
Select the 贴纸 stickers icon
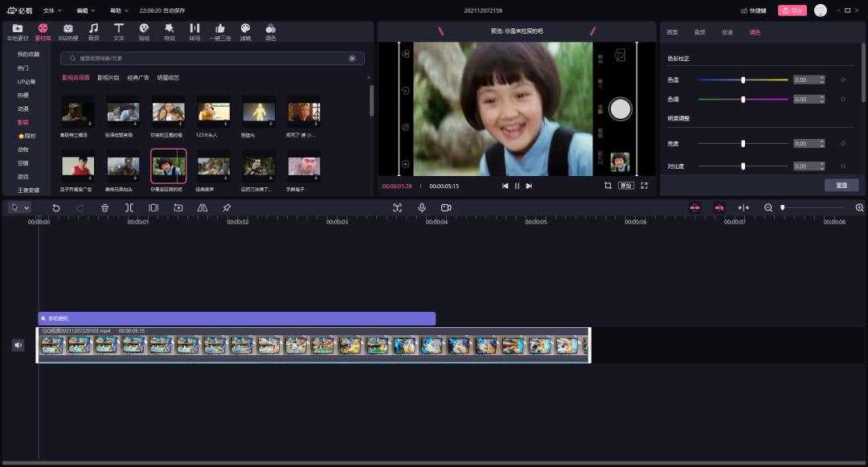144,31
